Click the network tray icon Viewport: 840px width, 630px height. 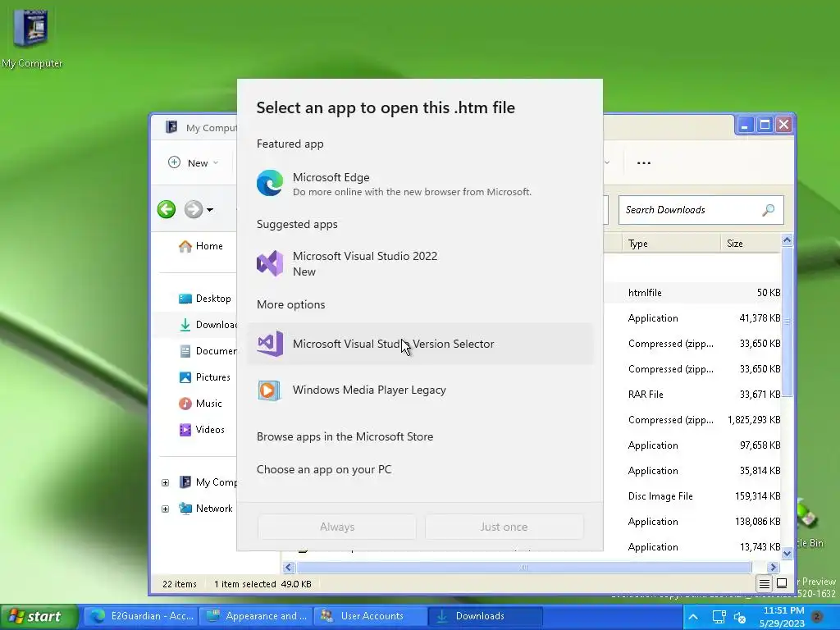coord(719,617)
